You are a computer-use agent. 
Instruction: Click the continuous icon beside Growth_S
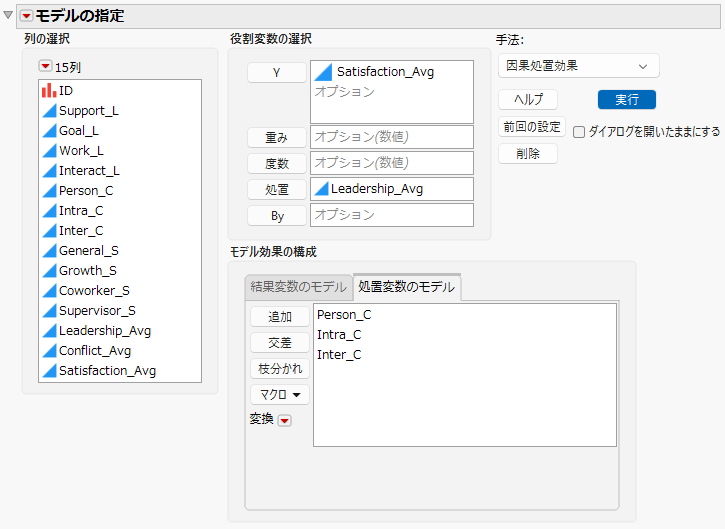(49, 271)
